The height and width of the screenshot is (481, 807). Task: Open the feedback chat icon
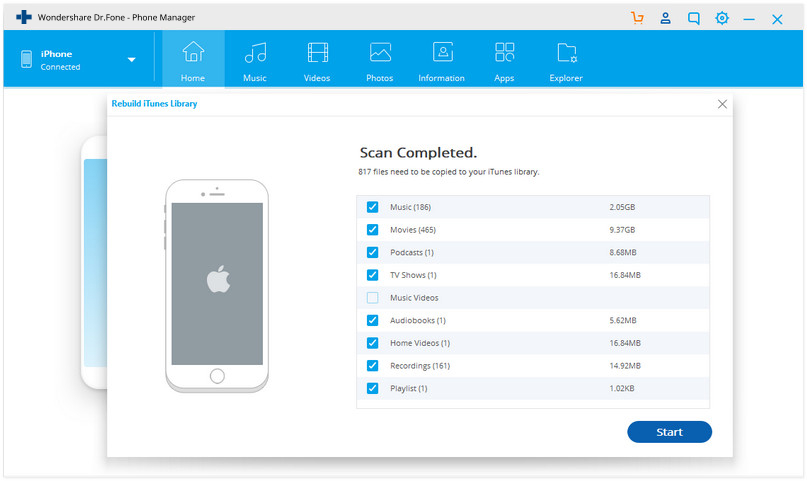tap(694, 19)
